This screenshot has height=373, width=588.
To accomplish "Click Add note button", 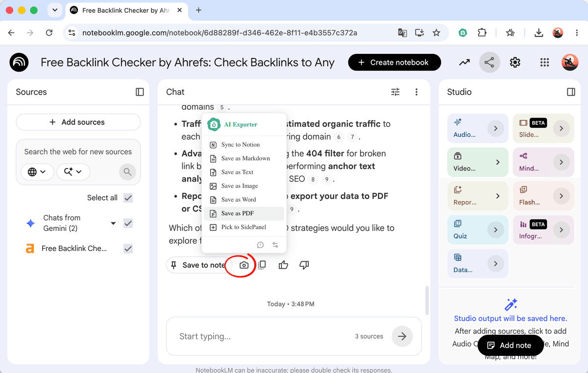I will (x=510, y=345).
